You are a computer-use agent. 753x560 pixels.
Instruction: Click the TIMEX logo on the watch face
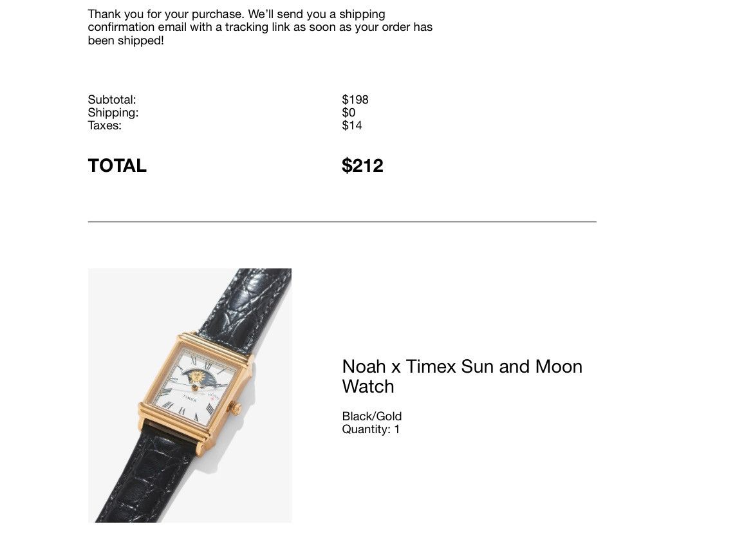(191, 399)
